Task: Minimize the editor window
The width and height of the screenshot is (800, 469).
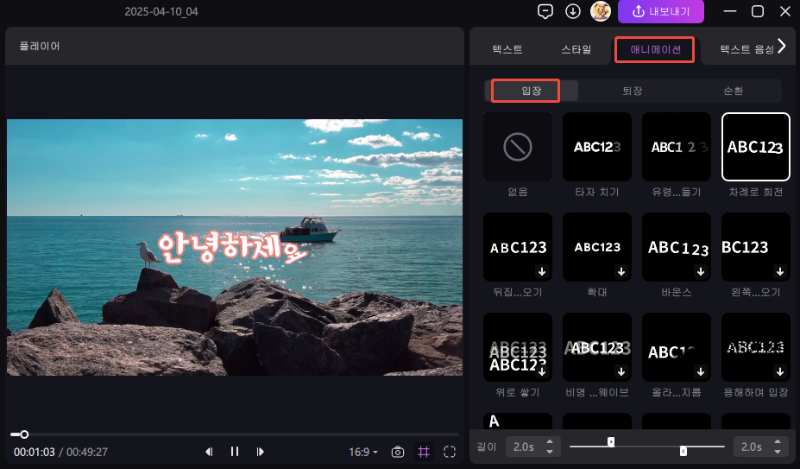Action: (730, 11)
